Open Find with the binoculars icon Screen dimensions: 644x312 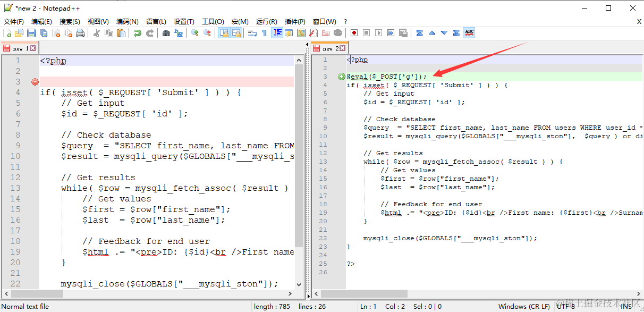pos(166,33)
